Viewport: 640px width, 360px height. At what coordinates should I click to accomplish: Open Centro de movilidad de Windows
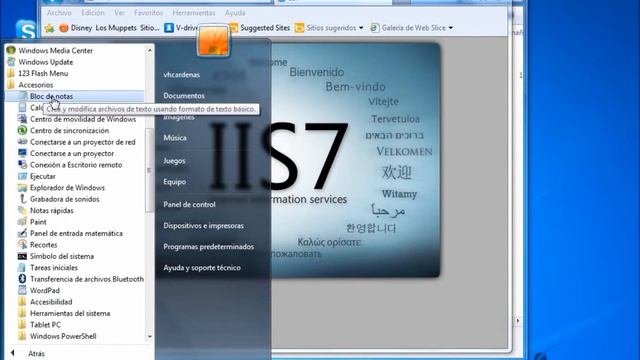tap(83, 119)
